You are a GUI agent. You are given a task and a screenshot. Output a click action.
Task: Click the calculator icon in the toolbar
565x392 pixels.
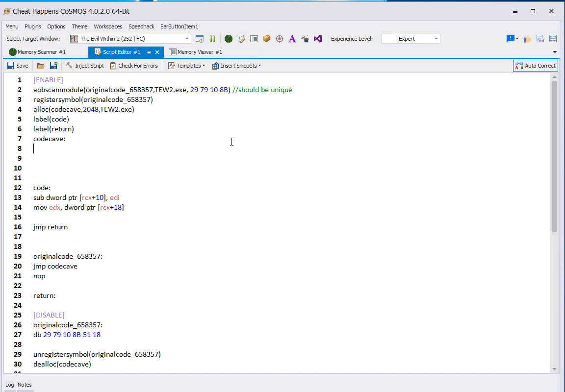(553, 39)
